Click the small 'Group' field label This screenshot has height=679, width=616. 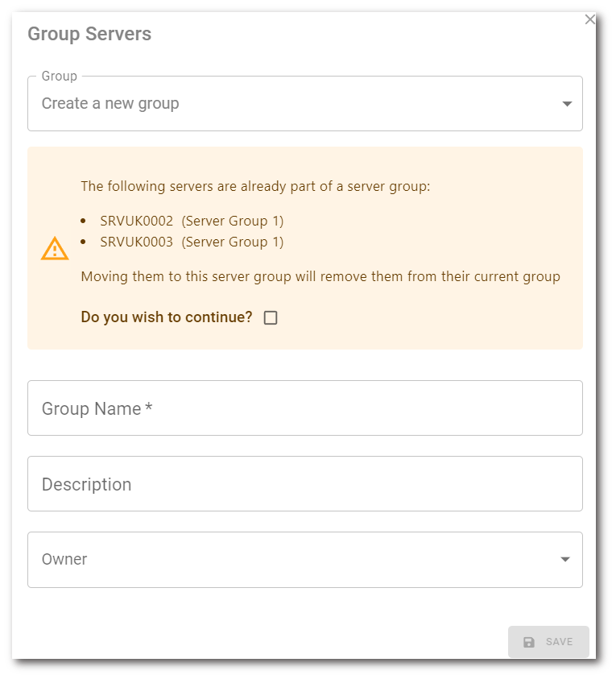[60, 77]
